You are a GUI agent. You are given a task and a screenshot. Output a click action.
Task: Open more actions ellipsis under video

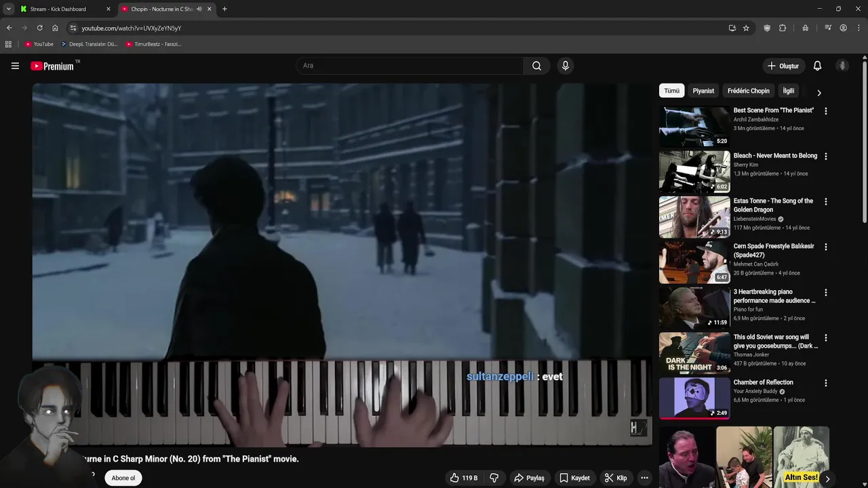pyautogui.click(x=644, y=478)
